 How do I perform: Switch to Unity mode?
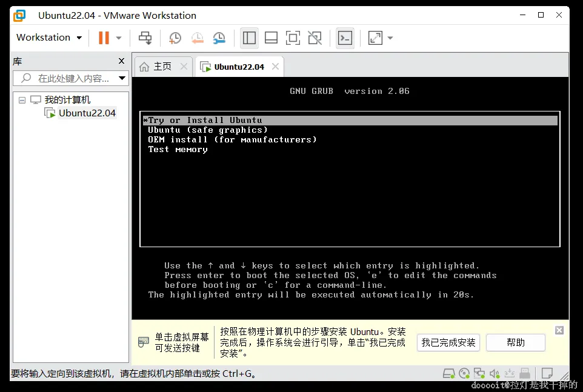pos(315,38)
